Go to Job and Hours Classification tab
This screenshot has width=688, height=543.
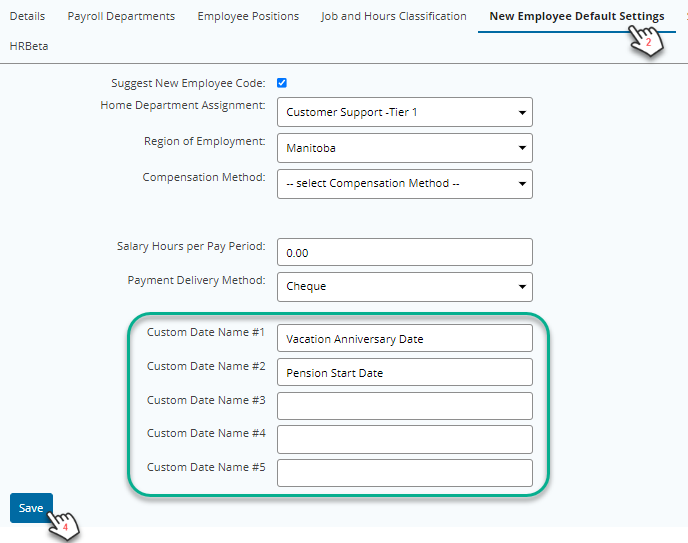[x=394, y=16]
